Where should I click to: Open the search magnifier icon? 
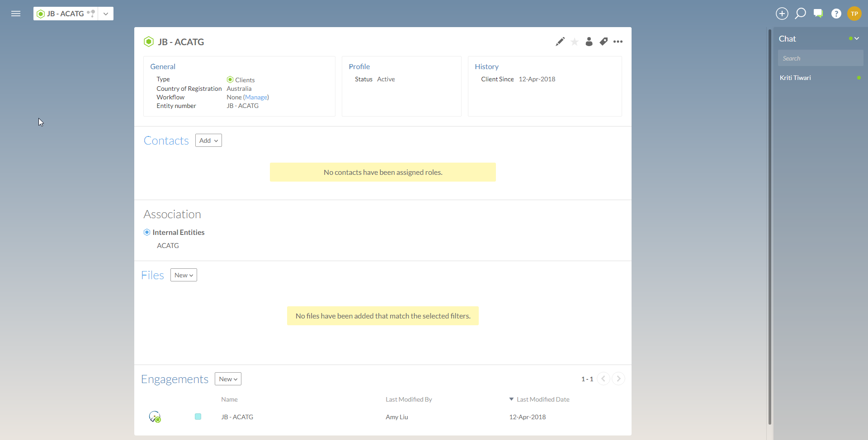point(800,14)
